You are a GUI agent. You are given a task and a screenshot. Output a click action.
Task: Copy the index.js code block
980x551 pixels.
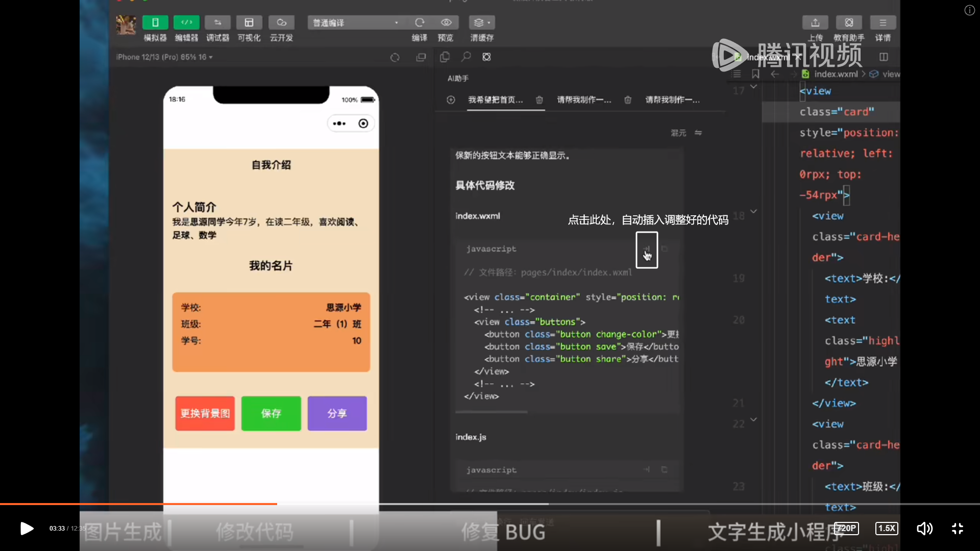tap(665, 469)
